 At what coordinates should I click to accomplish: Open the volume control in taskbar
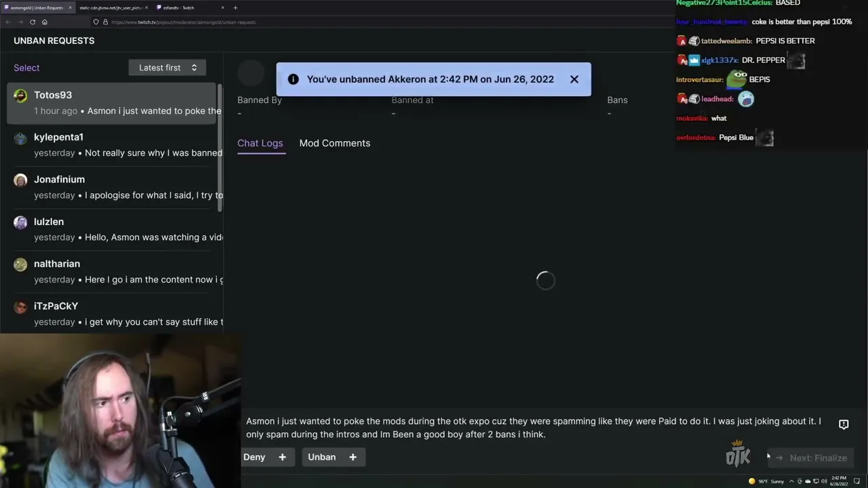[824, 481]
